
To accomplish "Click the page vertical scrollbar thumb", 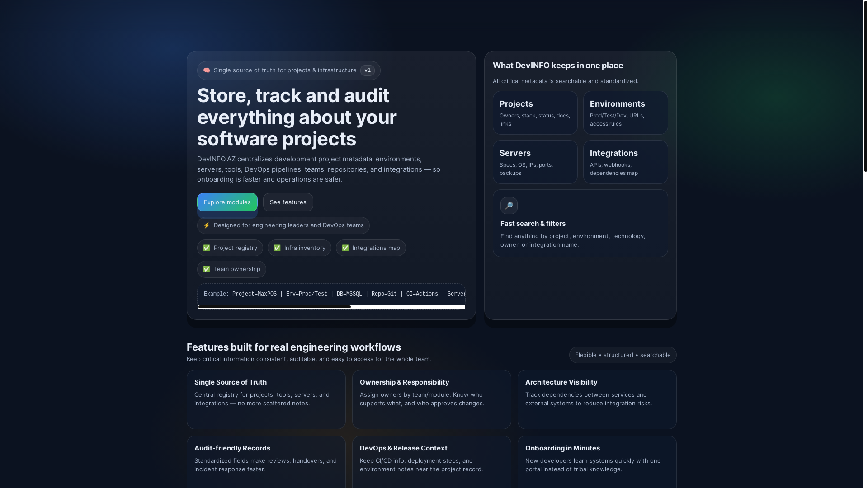I will click(x=866, y=86).
